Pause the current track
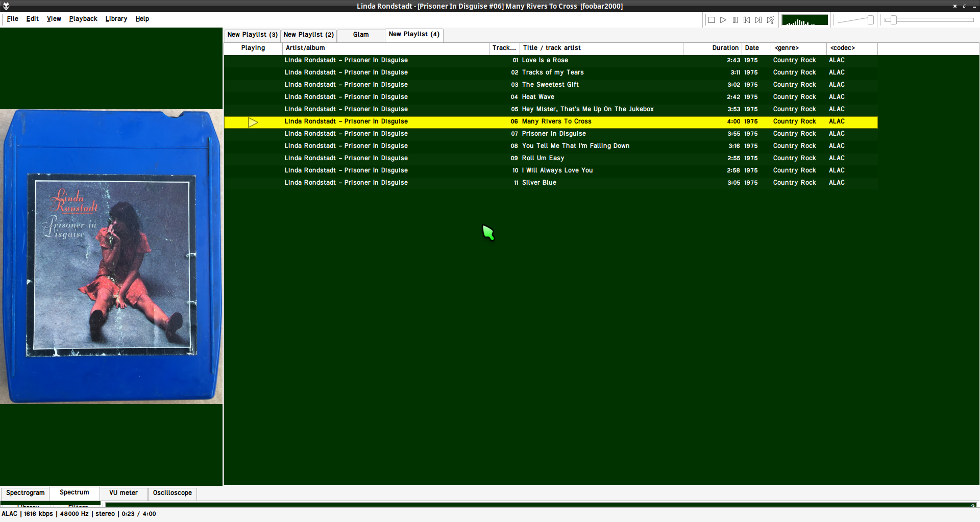Viewport: 980px width, 522px height. (735, 20)
